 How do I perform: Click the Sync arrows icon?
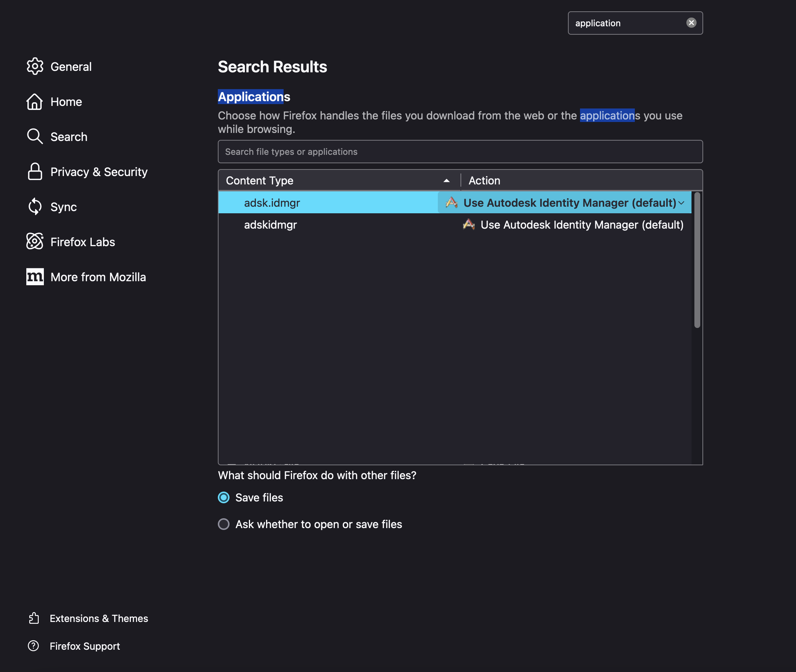click(35, 206)
